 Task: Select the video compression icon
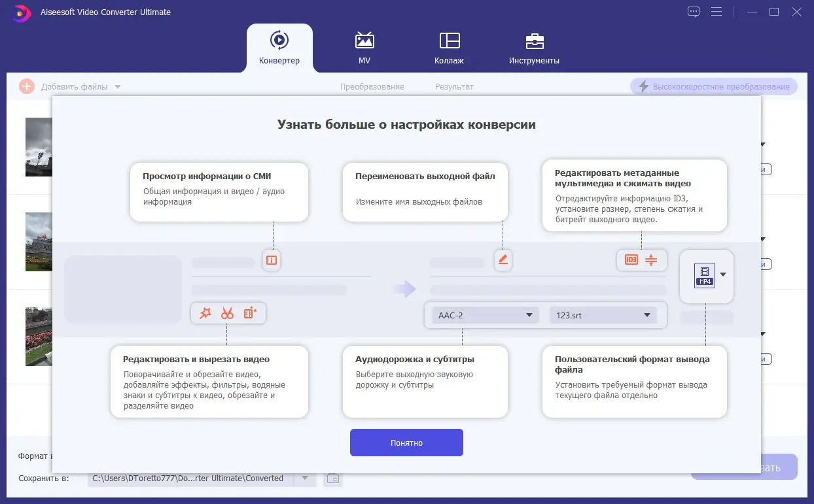(x=651, y=260)
